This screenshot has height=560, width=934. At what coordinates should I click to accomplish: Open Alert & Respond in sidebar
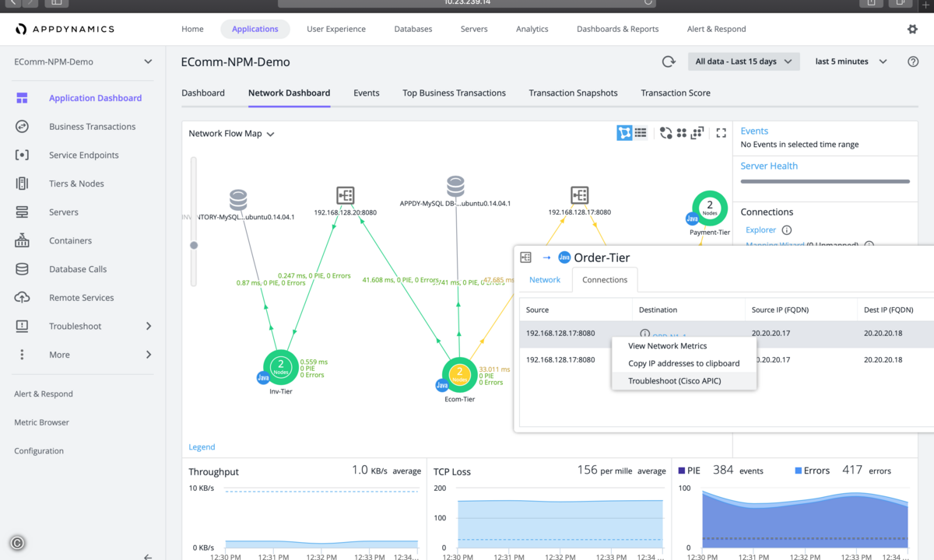44,394
